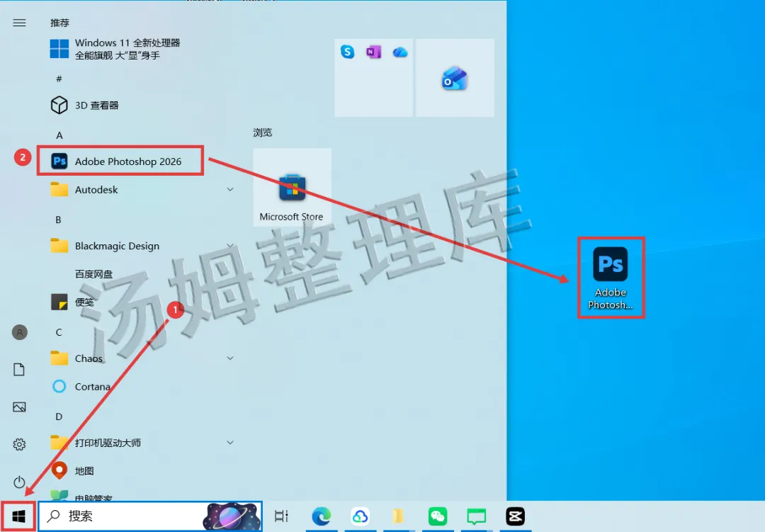This screenshot has height=532, width=765.
Task: Click the B letter header
Action: (x=59, y=220)
